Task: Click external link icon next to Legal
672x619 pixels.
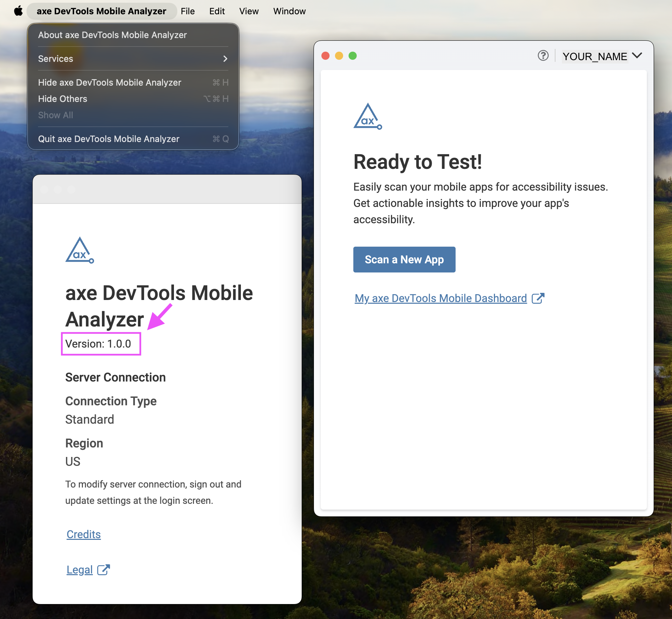Action: [103, 570]
